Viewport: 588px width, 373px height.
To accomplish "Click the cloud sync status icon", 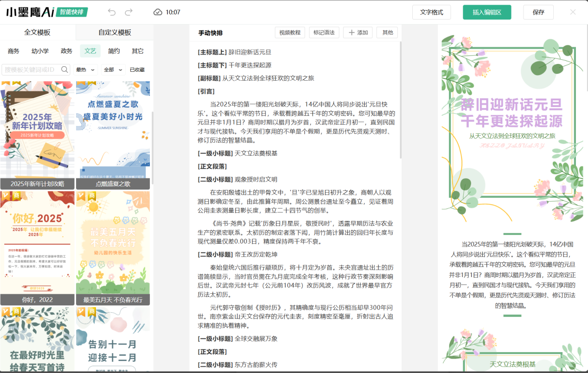I will click(158, 12).
